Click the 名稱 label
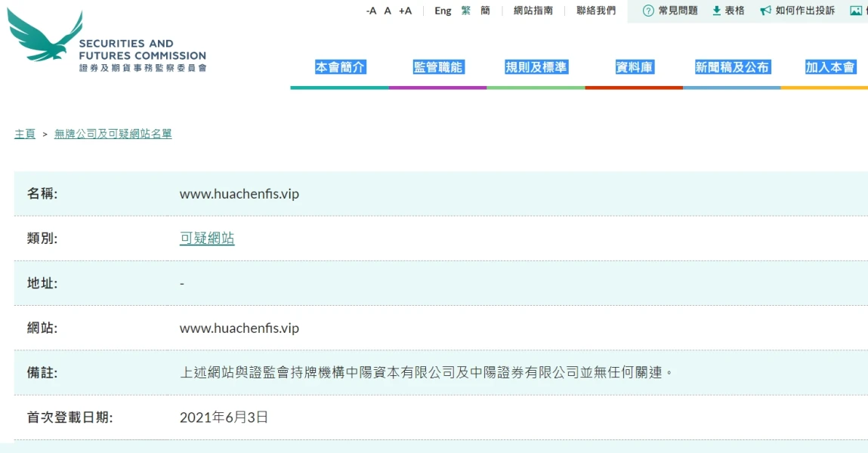Image resolution: width=868 pixels, height=453 pixels. coord(42,193)
